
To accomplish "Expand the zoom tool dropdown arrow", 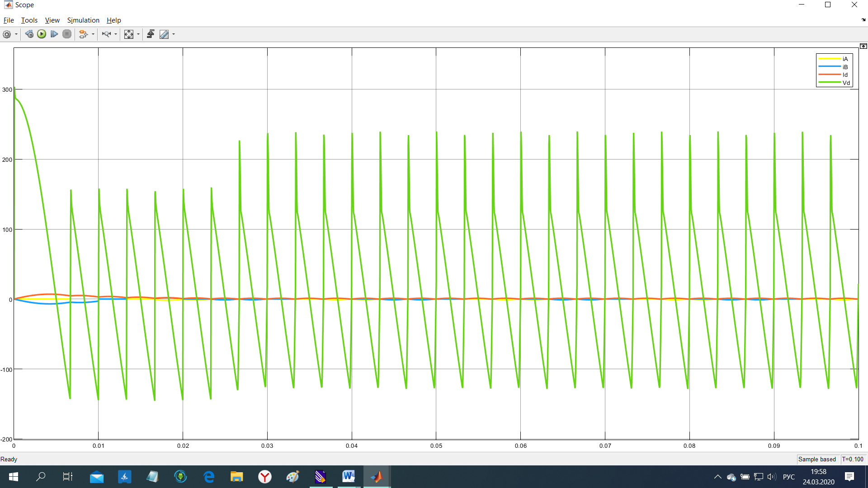I will pyautogui.click(x=116, y=34).
